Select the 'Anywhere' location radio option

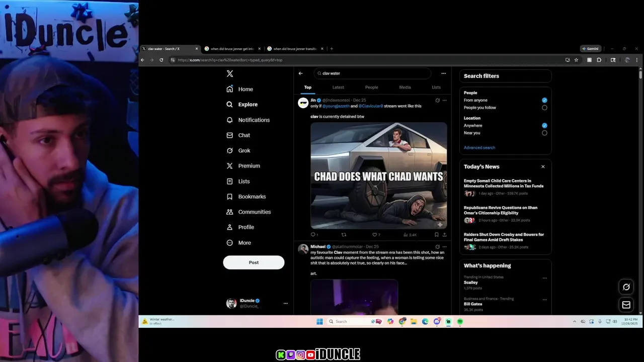click(544, 126)
